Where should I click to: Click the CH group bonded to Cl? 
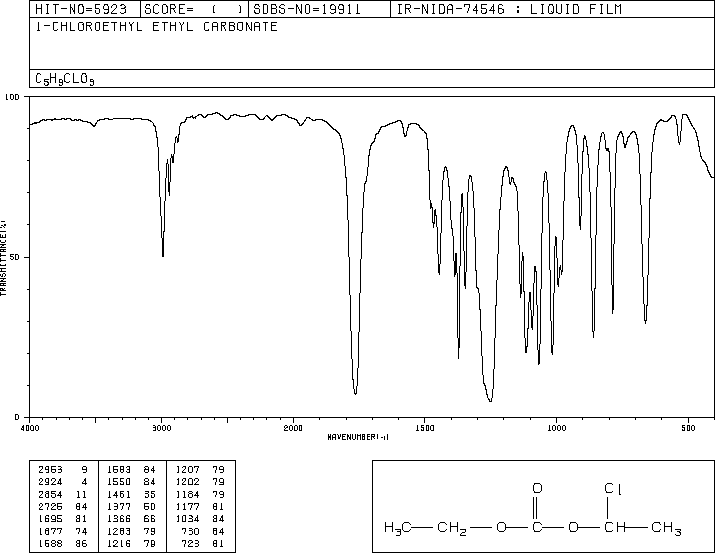click(x=615, y=527)
